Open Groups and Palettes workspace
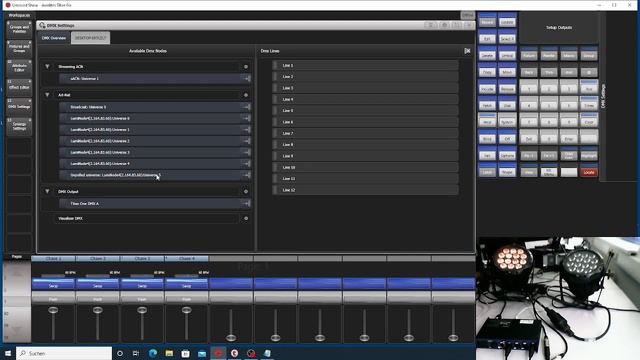This screenshot has height=360, width=640. [x=19, y=29]
